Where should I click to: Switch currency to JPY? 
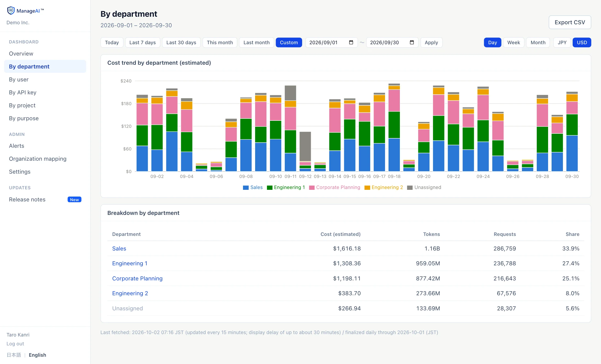(562, 42)
